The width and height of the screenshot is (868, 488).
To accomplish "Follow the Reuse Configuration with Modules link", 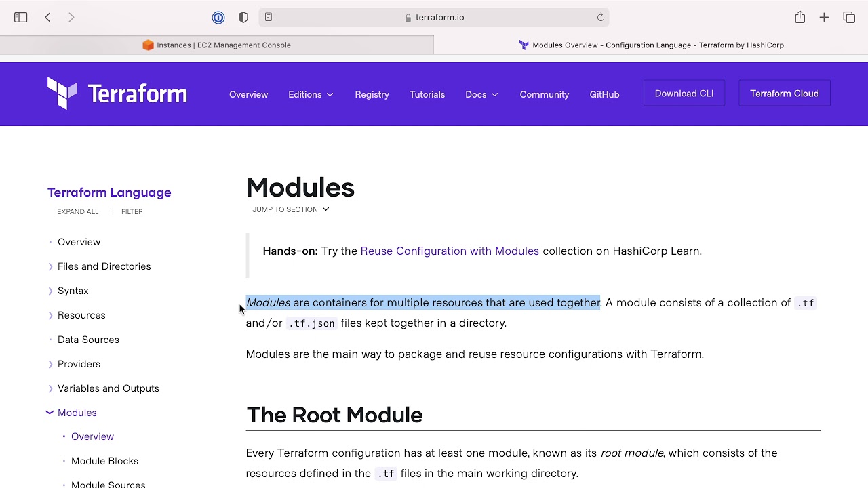I will point(450,251).
